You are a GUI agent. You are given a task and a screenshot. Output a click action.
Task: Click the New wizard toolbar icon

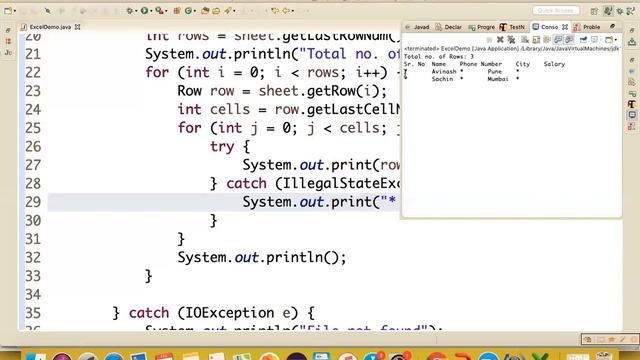coord(8,11)
